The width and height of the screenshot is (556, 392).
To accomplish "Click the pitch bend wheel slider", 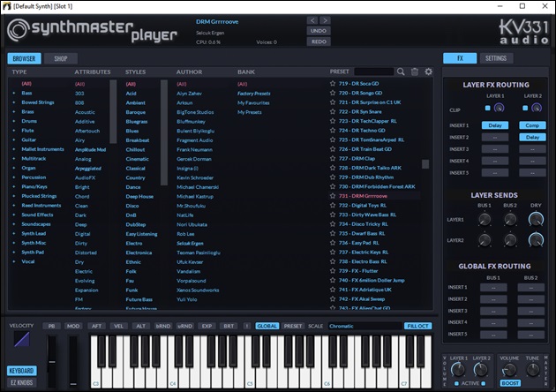I will (x=52, y=362).
